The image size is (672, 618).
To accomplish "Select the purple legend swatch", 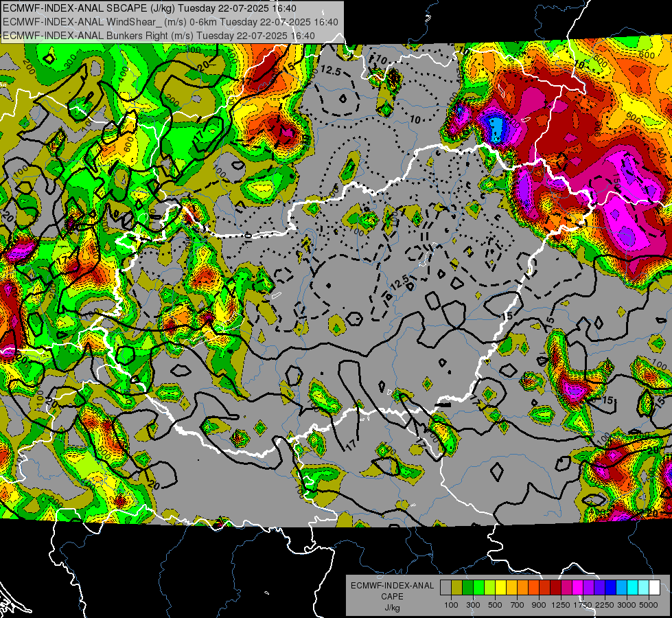I will (588, 588).
